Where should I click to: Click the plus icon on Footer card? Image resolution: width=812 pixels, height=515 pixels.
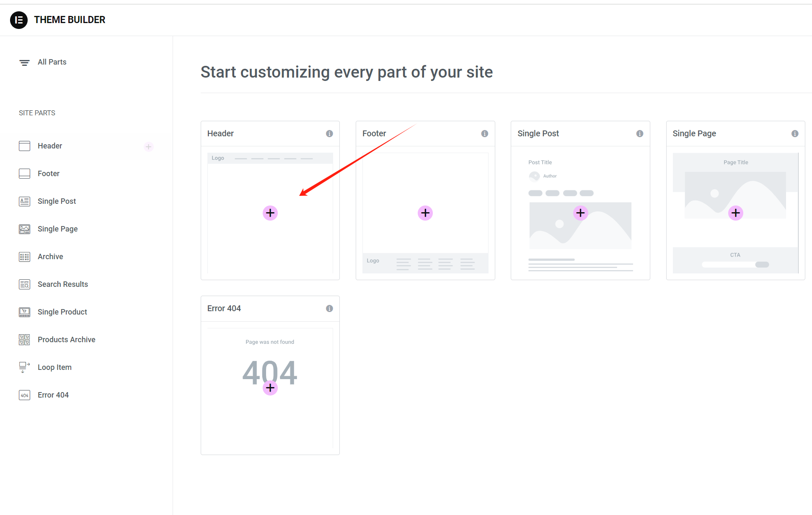[425, 212]
